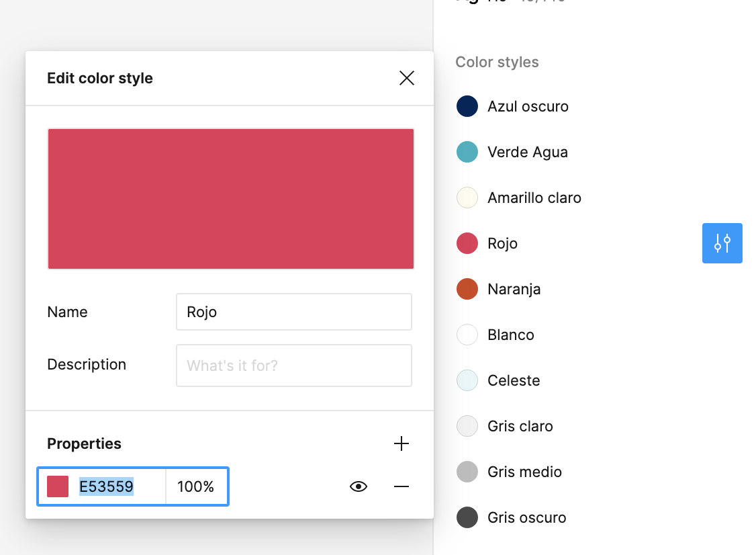756x555 pixels.
Task: Click the Edit color style dialog title
Action: (x=99, y=78)
